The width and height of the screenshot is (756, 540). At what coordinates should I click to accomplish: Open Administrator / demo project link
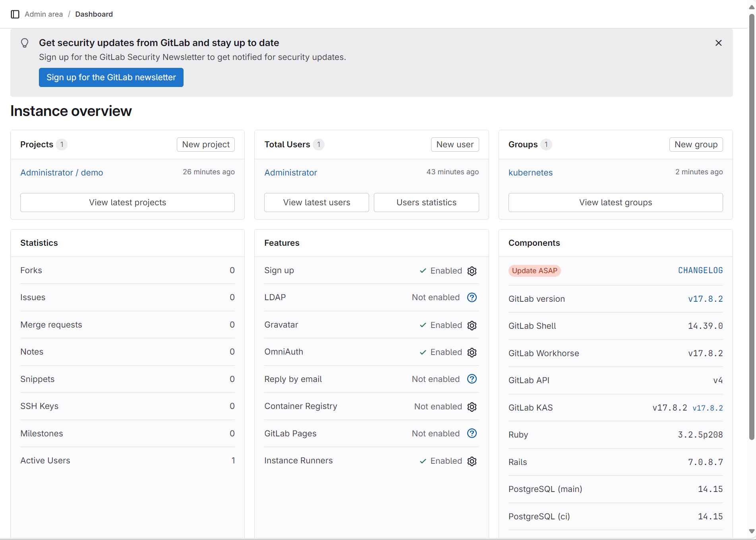[x=62, y=173]
